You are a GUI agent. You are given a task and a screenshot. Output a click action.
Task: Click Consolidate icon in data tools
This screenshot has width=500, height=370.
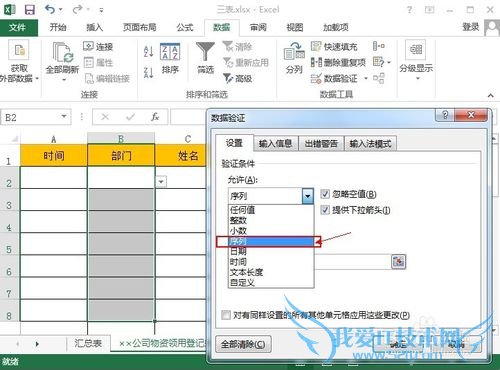point(379,46)
